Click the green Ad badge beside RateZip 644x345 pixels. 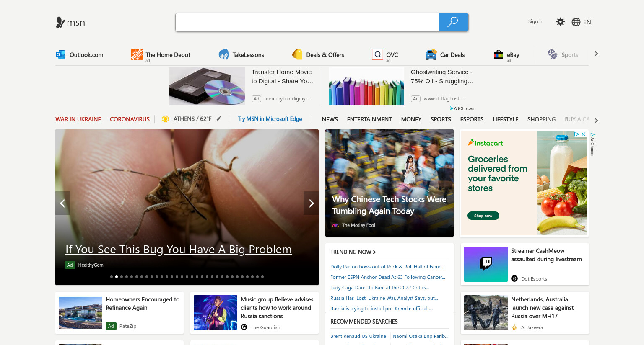click(x=111, y=326)
